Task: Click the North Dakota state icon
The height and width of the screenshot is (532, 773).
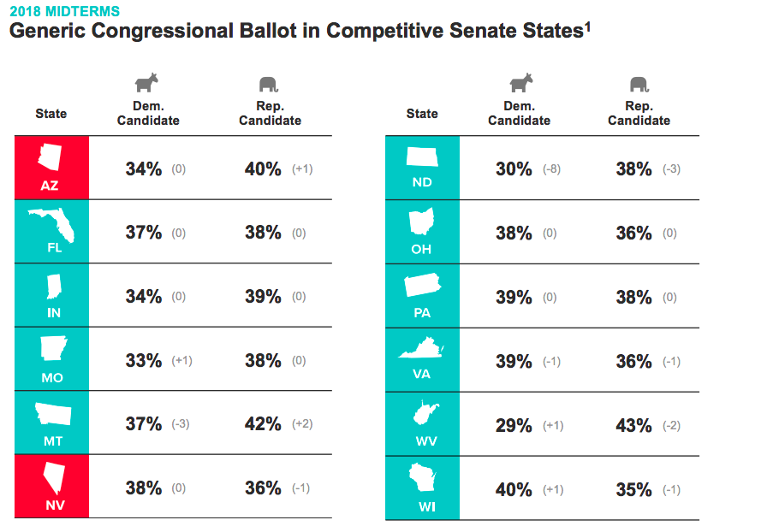Action: pos(422,157)
